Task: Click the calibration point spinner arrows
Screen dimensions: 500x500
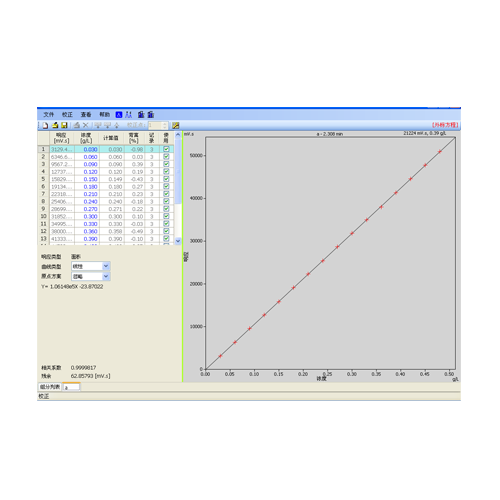Action: coord(165,125)
